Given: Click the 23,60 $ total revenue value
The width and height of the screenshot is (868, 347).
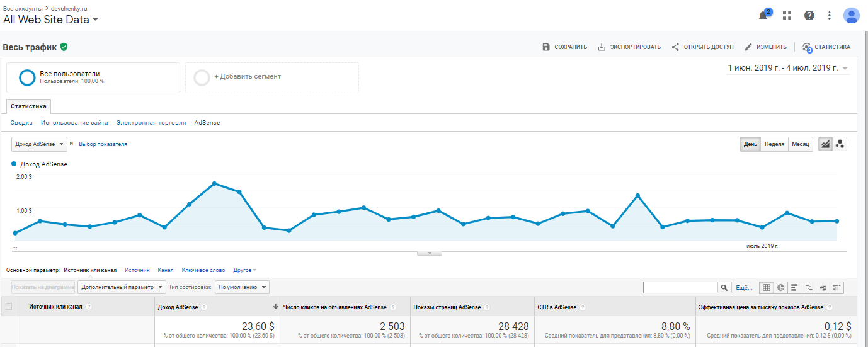Looking at the screenshot, I should [258, 326].
